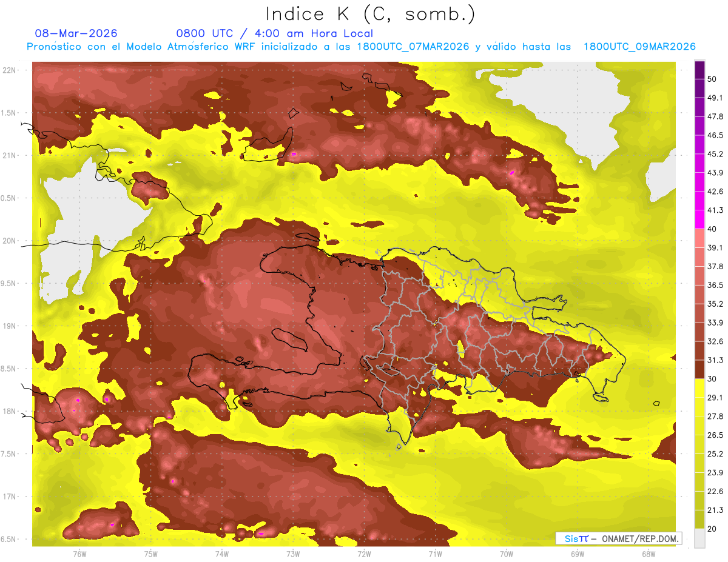Click the title 'Indice K (C, somb.)'

[x=371, y=14]
